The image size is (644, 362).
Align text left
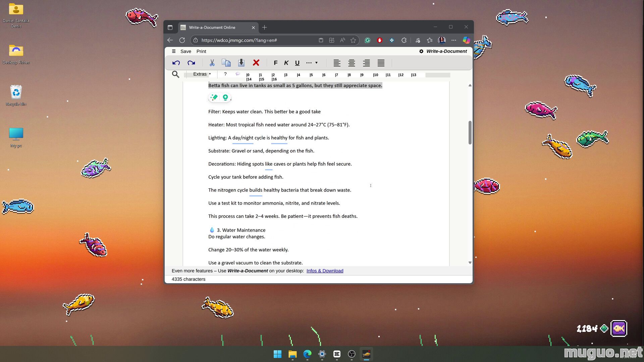point(337,63)
